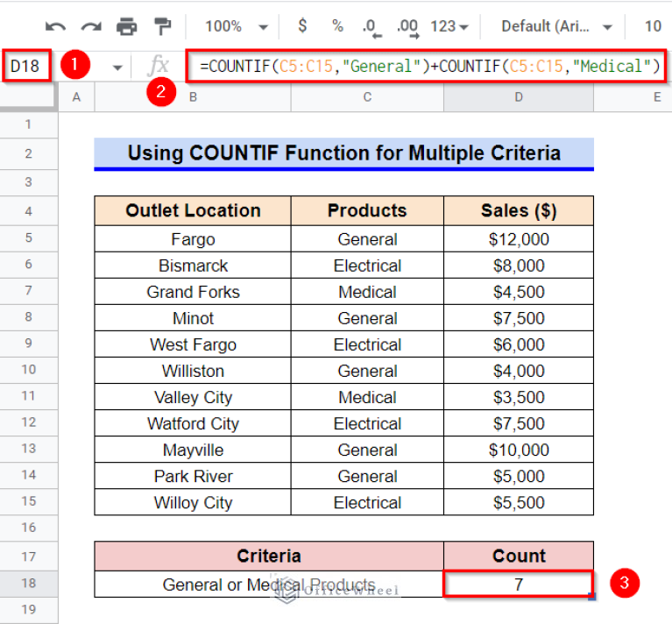Click the cell 'Watford City'
The width and height of the screenshot is (672, 624).
pos(193,424)
